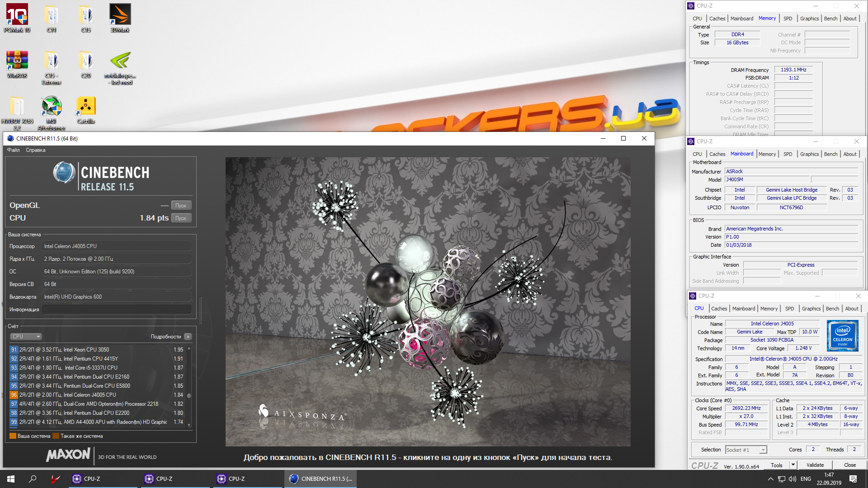Click the Windows Start button
868x488 pixels.
point(11,479)
